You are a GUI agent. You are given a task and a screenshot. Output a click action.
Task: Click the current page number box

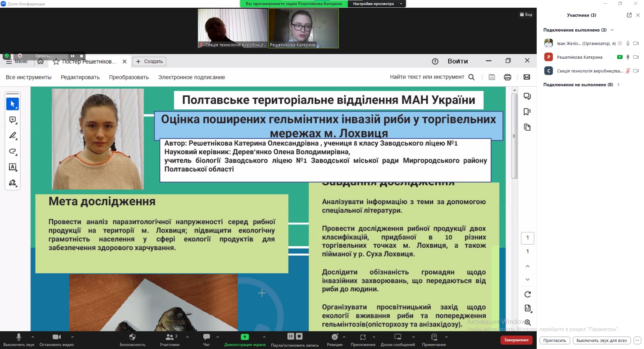tap(528, 238)
